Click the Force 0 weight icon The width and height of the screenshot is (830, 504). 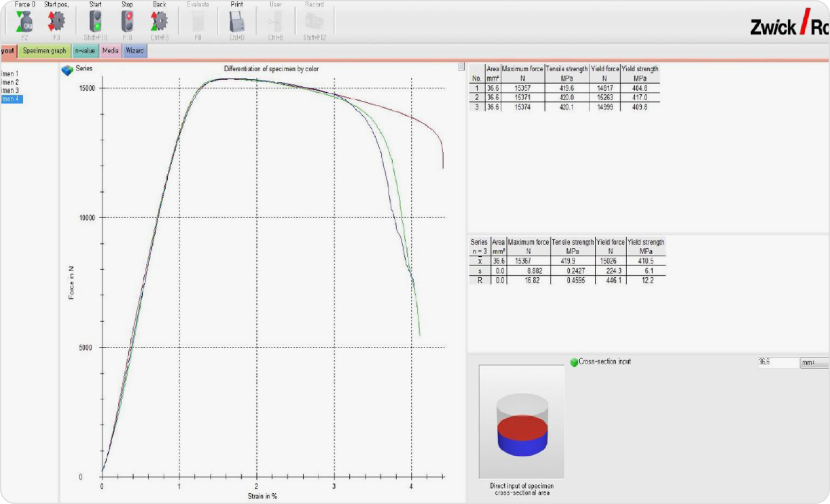25,21
